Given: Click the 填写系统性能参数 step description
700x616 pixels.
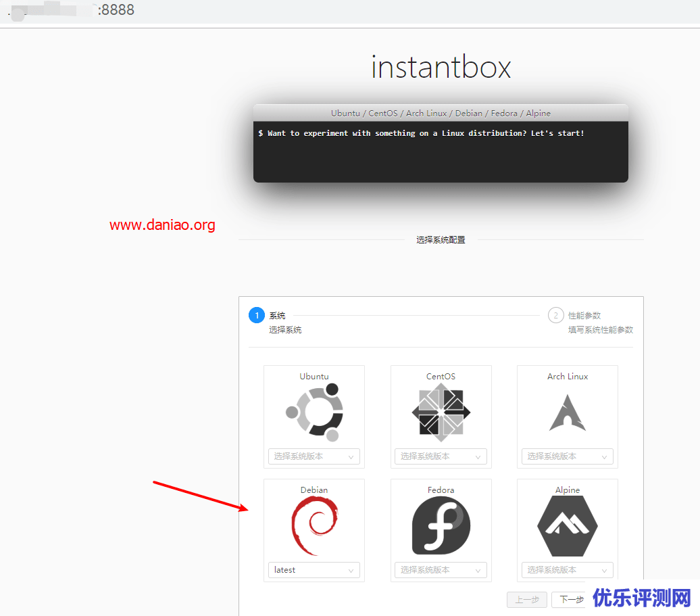Looking at the screenshot, I should click(601, 330).
